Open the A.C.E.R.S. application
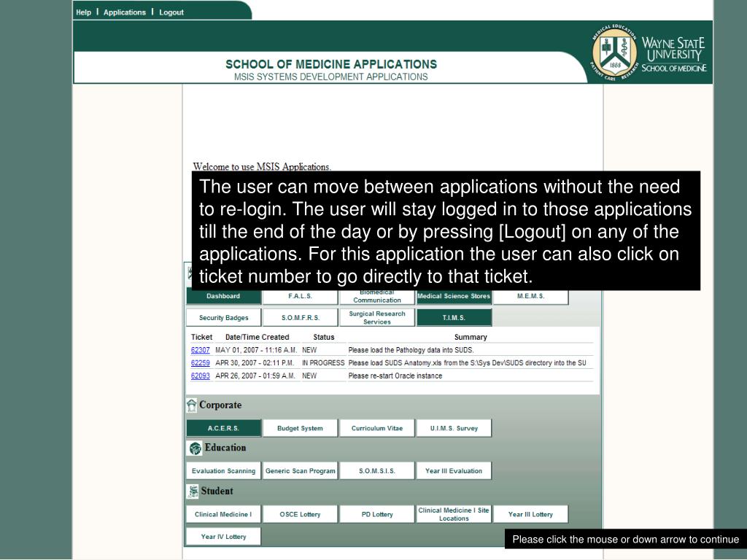747x560 pixels. point(223,428)
